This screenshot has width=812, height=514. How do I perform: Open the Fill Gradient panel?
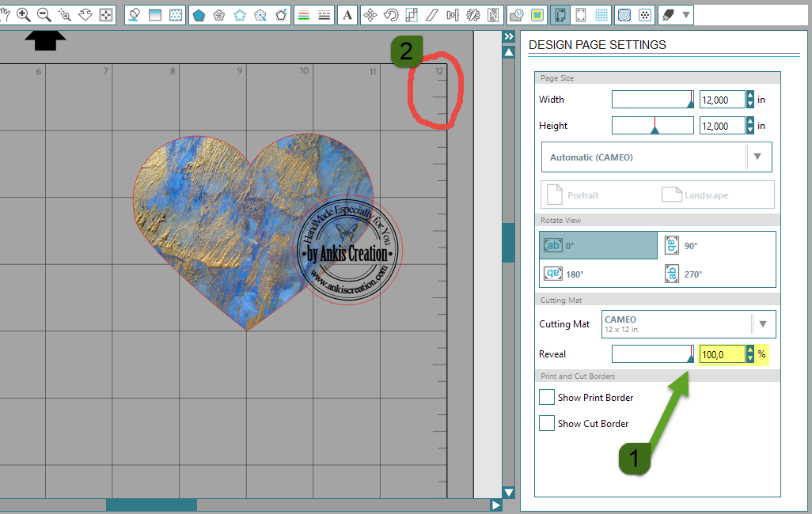coord(155,15)
